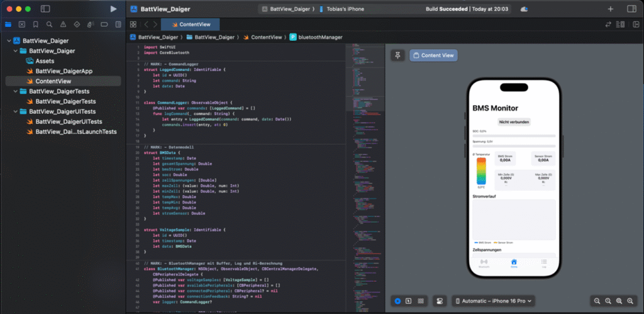Toggle the left navigator sidebar
644x314 pixels.
45,9
